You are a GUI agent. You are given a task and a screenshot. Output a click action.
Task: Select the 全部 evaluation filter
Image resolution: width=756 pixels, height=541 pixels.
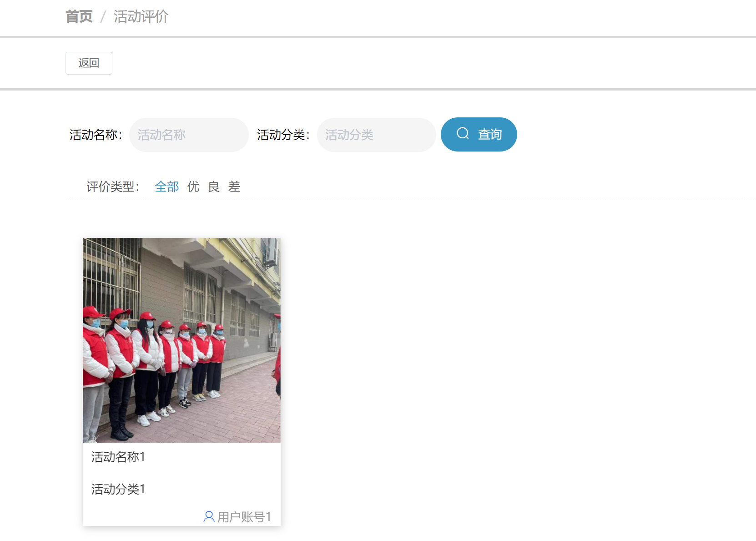166,187
